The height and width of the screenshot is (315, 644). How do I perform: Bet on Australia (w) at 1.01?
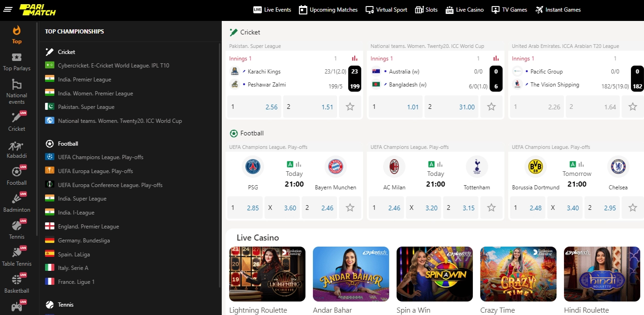click(x=396, y=107)
